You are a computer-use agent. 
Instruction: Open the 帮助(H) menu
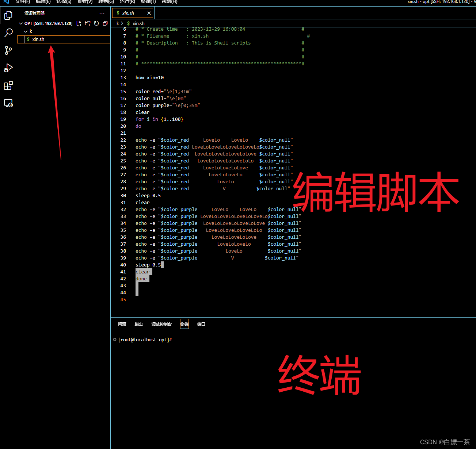(x=169, y=1)
